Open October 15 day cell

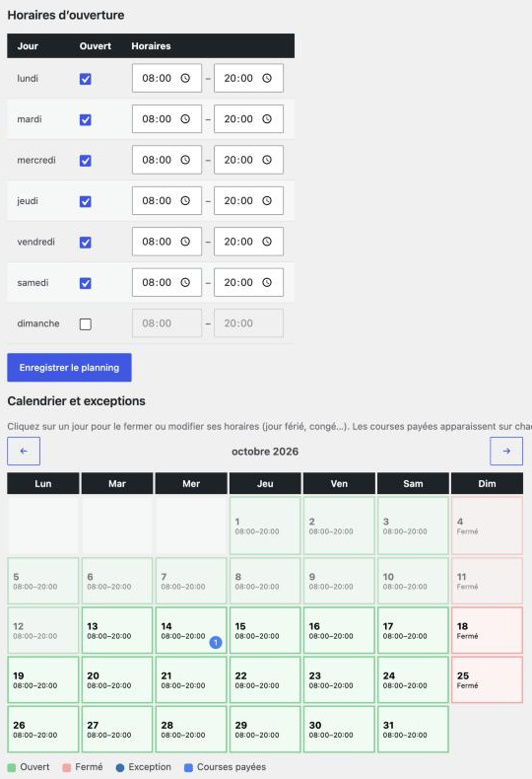265,630
